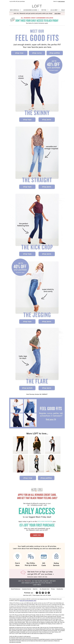
Task: Follow the find your fit link
Action: tap(51, 419)
